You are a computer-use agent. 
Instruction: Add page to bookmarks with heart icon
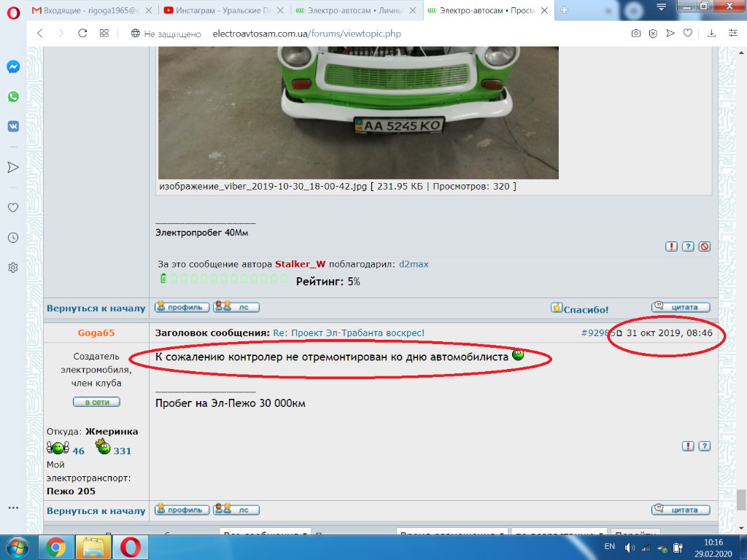pos(689,34)
